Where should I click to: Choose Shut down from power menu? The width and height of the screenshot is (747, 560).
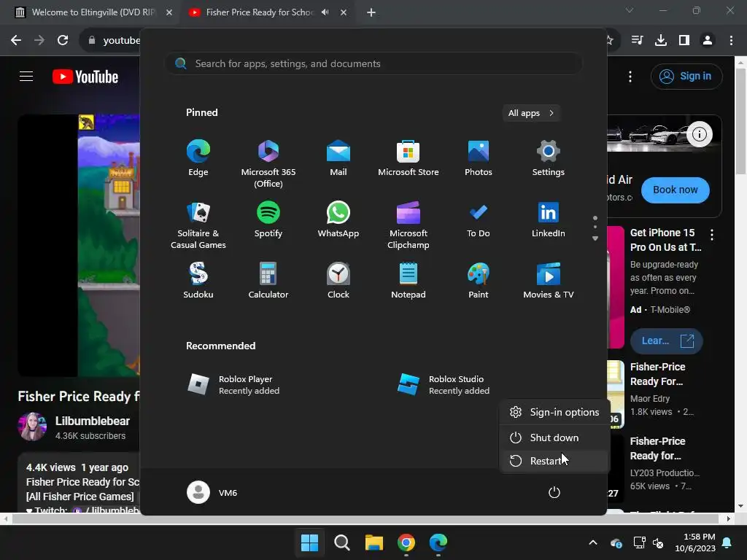pos(554,437)
